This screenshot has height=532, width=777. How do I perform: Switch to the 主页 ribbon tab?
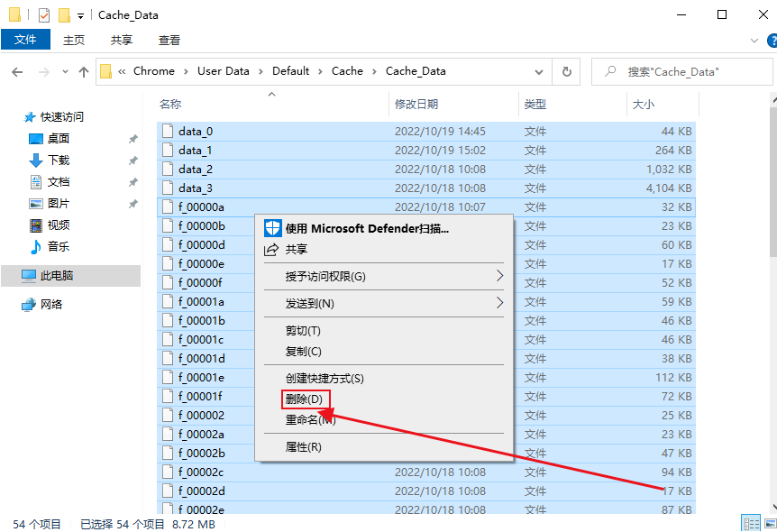(74, 41)
